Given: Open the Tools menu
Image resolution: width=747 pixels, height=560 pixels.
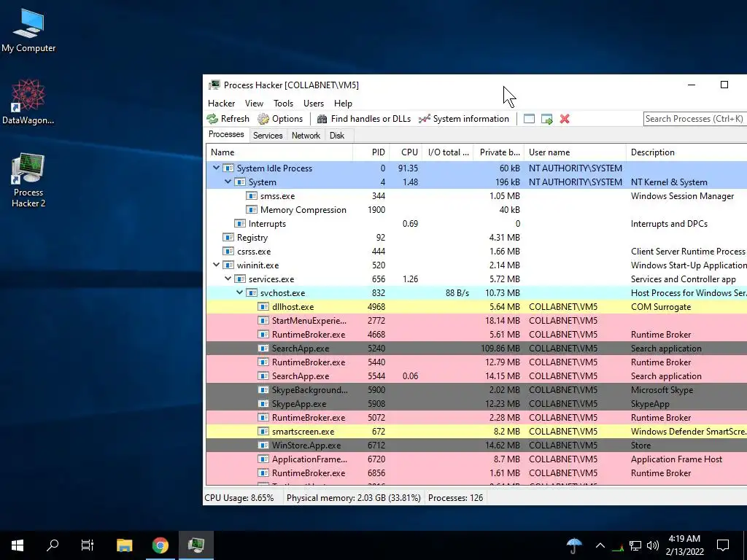Looking at the screenshot, I should pos(284,104).
